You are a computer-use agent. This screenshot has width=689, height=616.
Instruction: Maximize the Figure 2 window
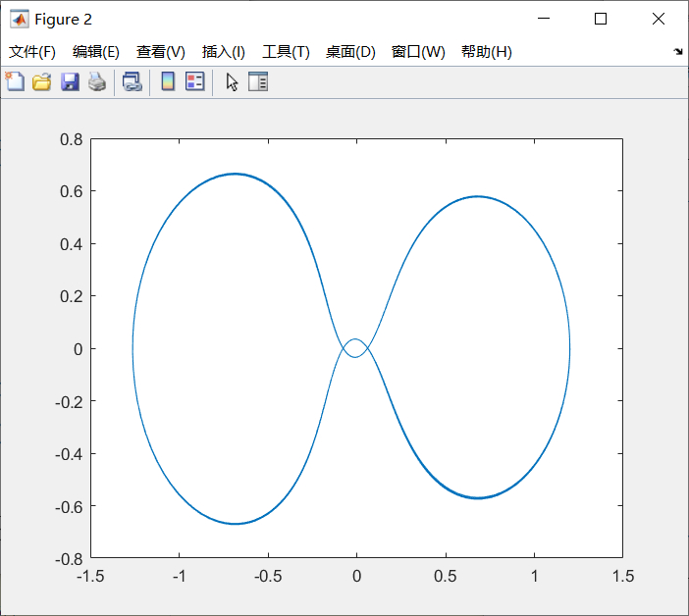pos(601,19)
